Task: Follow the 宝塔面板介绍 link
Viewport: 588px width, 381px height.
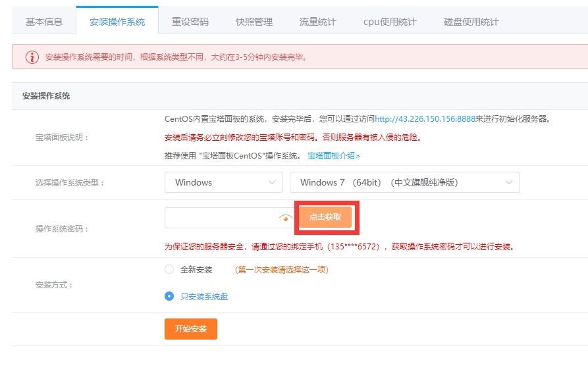Action: [334, 156]
